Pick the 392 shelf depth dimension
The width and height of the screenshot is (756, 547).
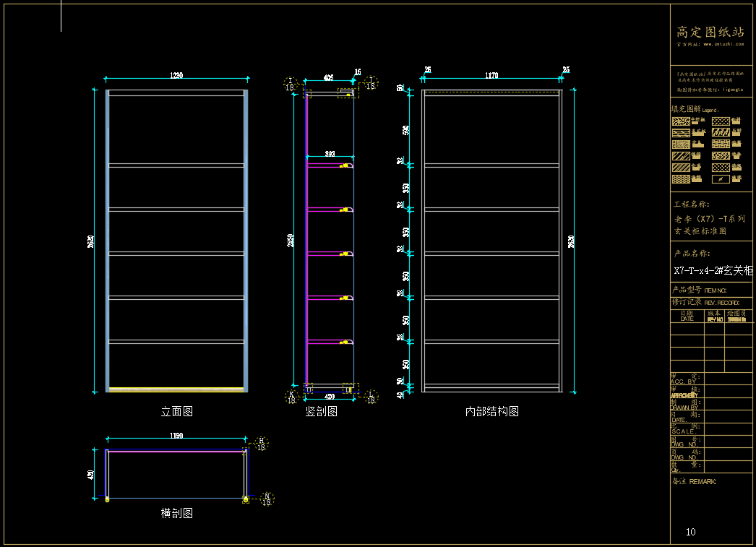tap(330, 154)
